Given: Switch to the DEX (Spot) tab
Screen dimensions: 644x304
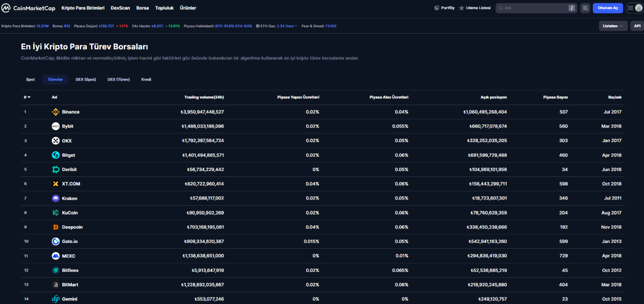Looking at the screenshot, I should [86, 79].
